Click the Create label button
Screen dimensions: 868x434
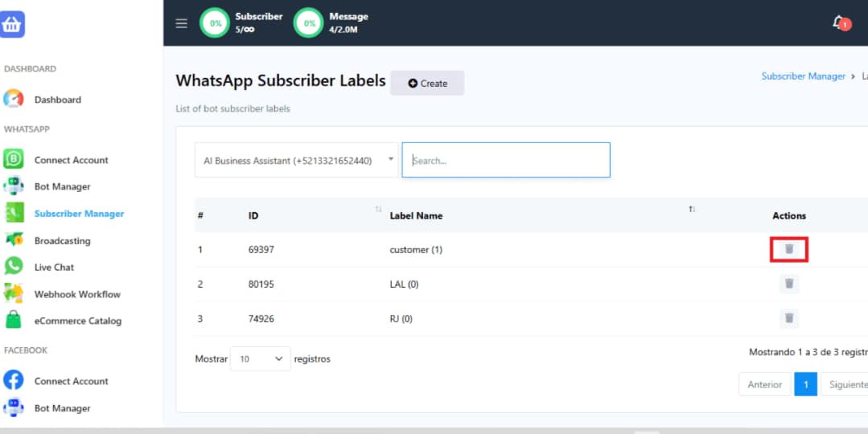coord(427,84)
